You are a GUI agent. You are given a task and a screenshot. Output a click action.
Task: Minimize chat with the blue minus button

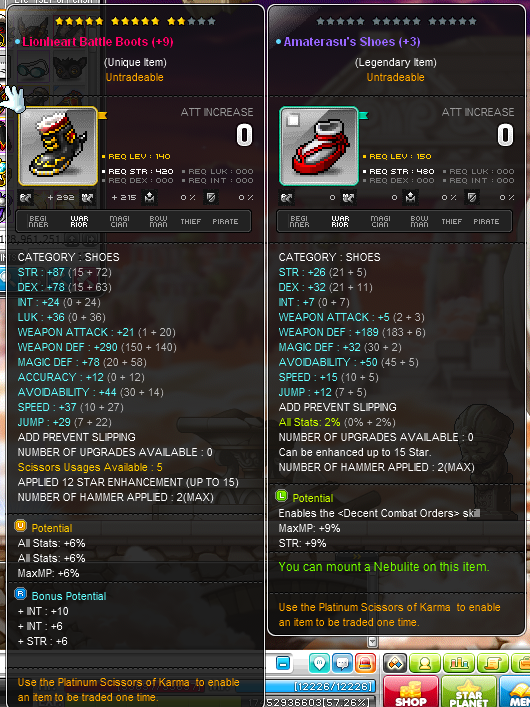(283, 663)
